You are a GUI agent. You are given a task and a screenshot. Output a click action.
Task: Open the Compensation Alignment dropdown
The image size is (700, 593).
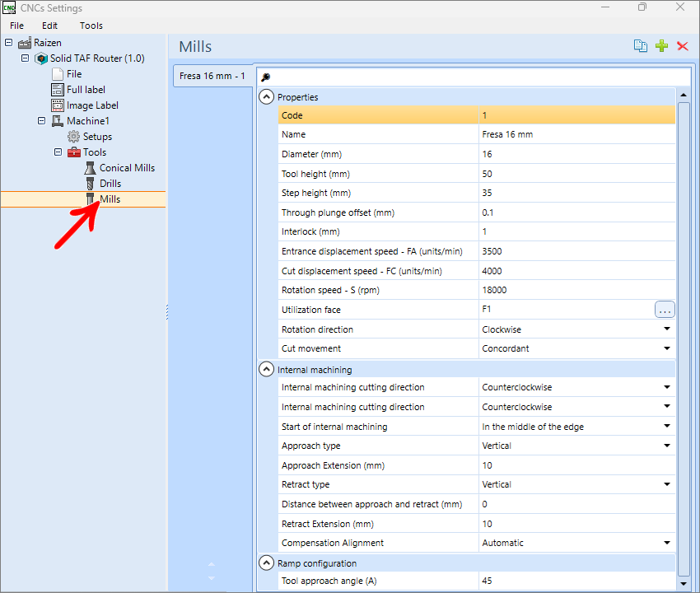coord(667,543)
